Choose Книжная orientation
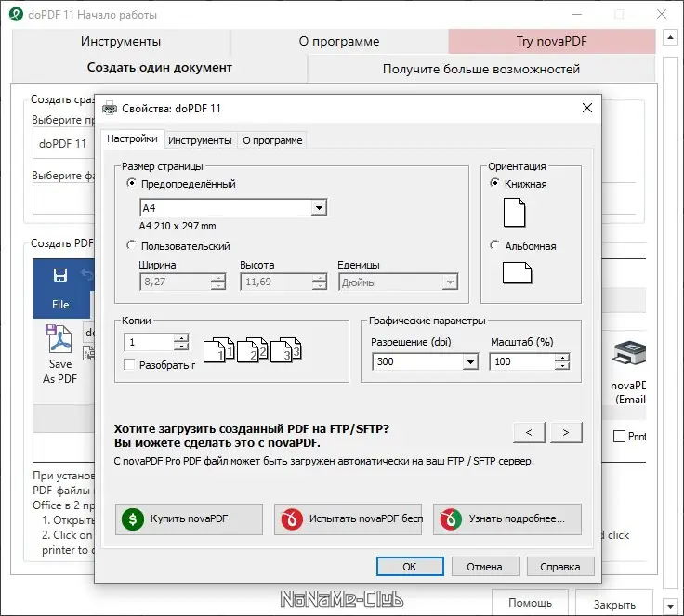Viewport: 684px width, 616px height. click(494, 183)
